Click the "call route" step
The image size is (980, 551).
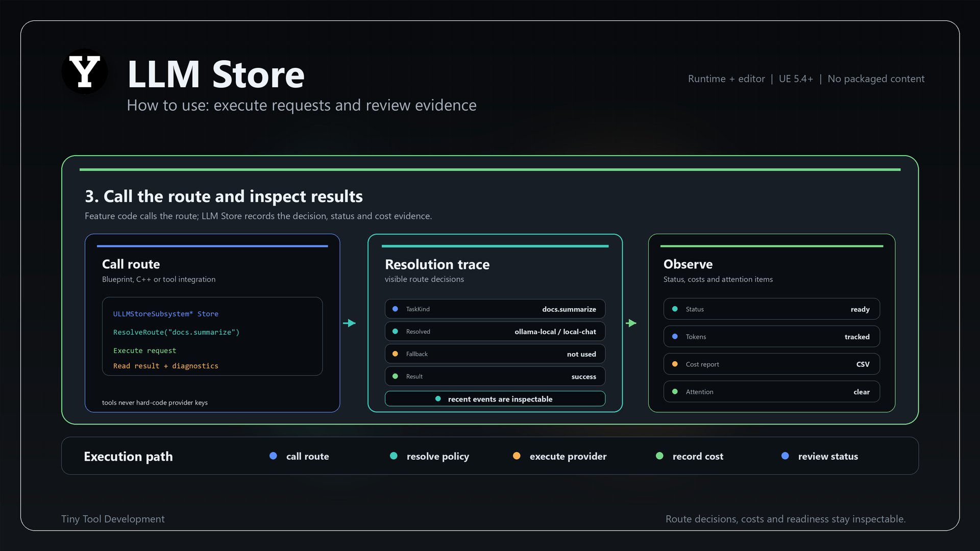pyautogui.click(x=307, y=457)
